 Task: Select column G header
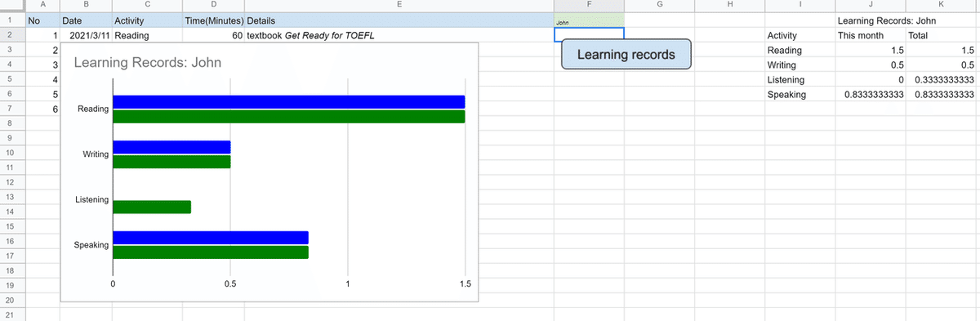pos(659,6)
